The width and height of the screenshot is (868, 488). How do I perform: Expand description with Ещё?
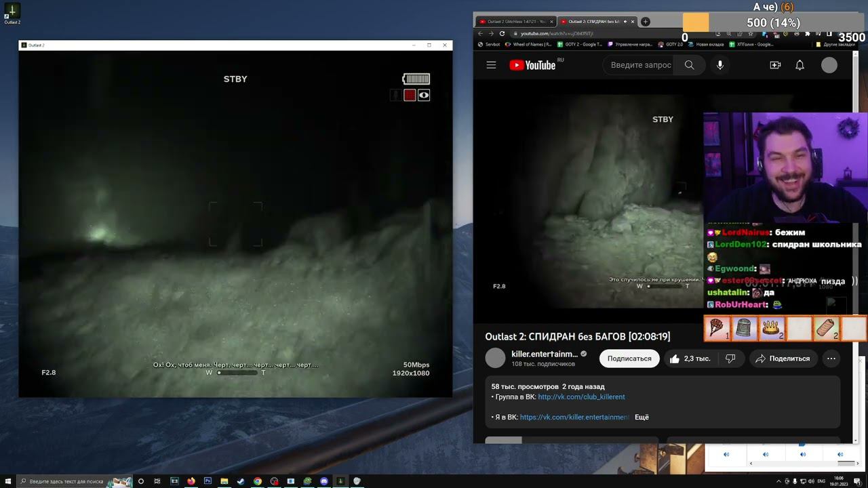click(642, 418)
